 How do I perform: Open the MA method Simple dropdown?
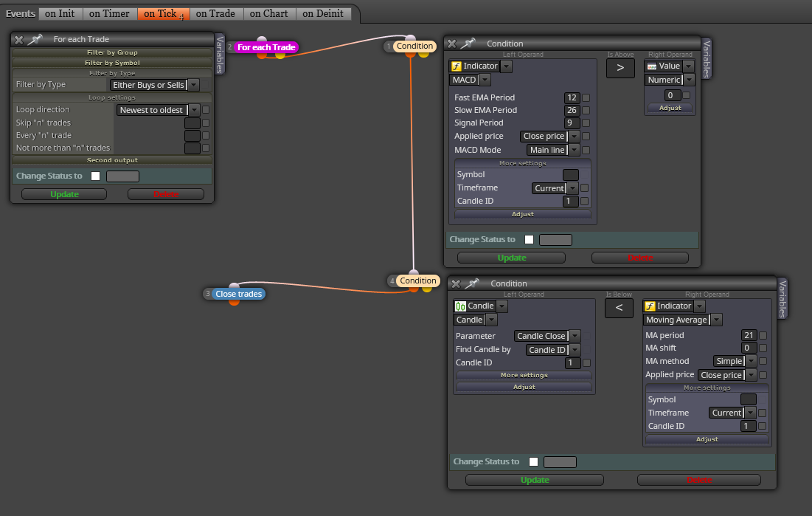[735, 362]
